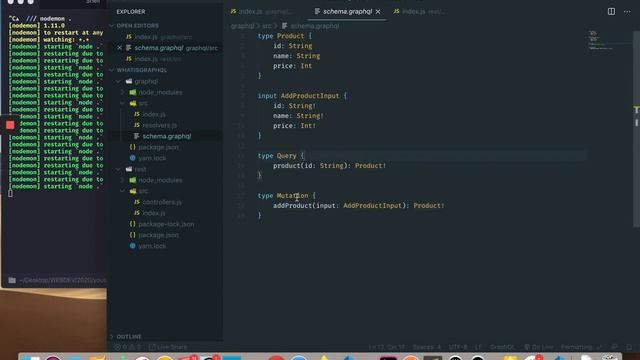Click JS icon of controllers.js file
Viewport: 640px width, 360px height.
[x=137, y=202]
